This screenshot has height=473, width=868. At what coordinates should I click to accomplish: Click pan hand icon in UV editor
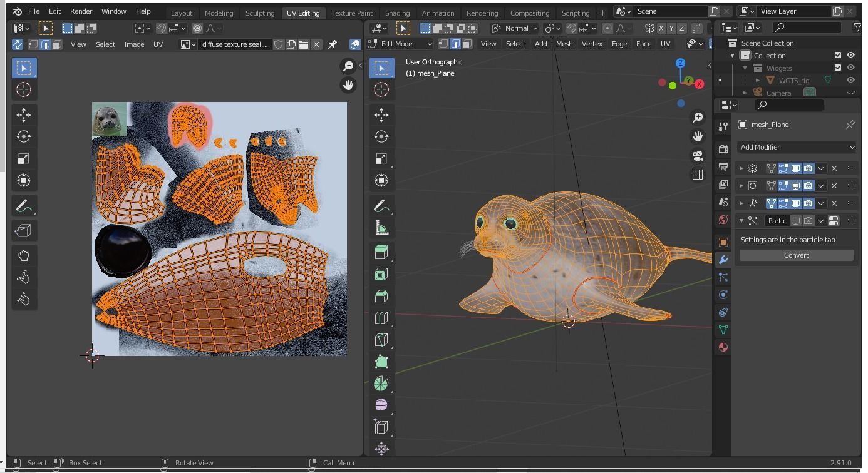click(348, 84)
